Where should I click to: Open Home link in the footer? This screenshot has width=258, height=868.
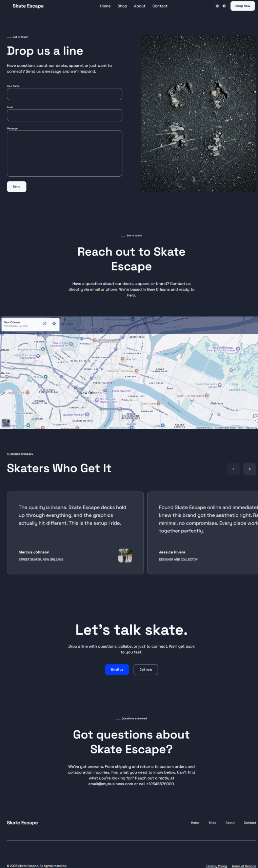click(x=195, y=823)
